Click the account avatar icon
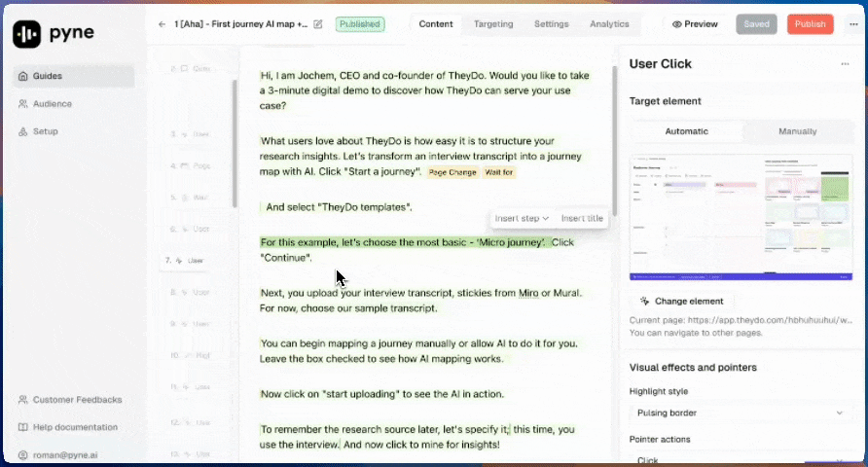The height and width of the screenshot is (467, 868). (x=22, y=455)
